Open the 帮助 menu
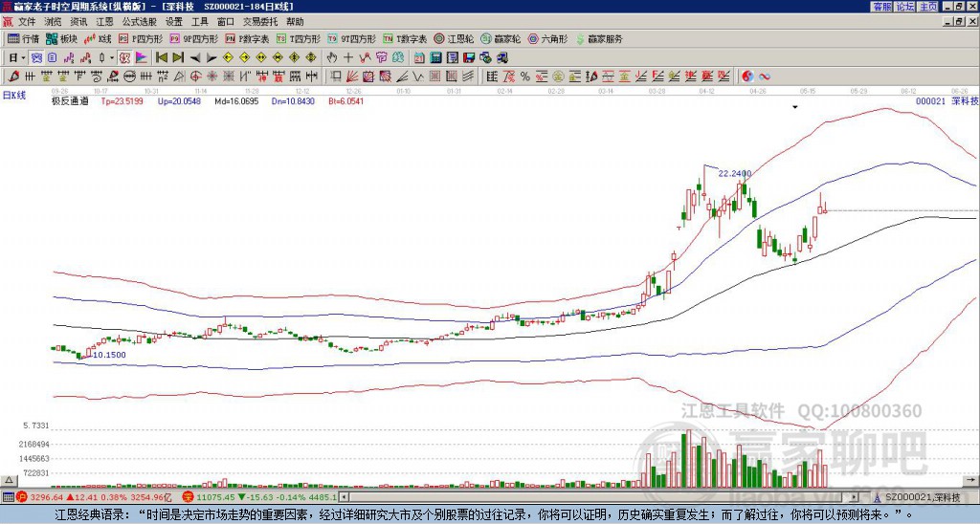980x524 pixels. click(295, 22)
